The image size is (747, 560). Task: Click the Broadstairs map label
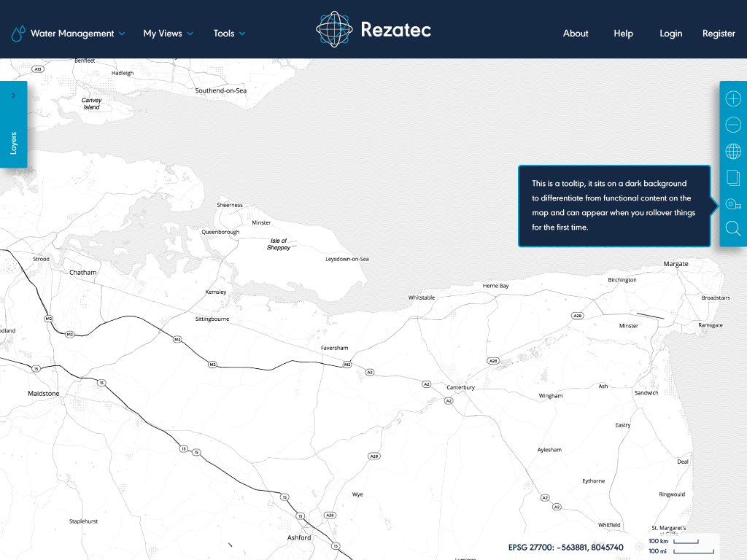coord(716,297)
